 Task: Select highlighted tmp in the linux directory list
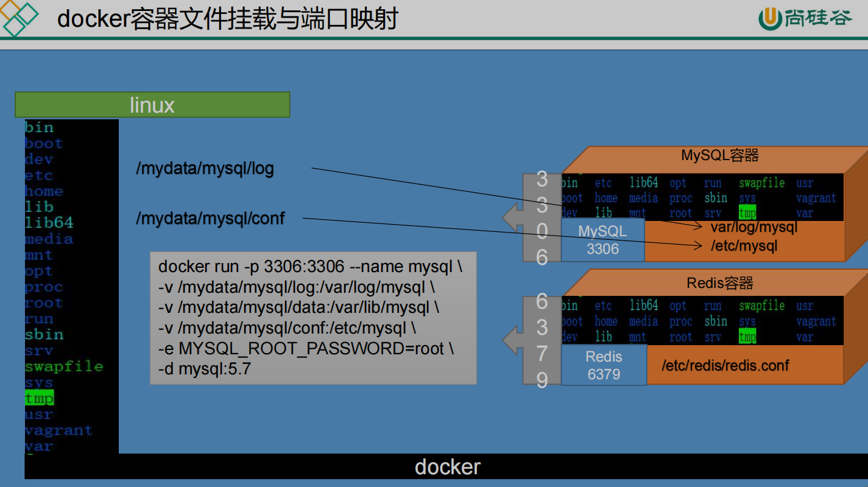coord(40,398)
